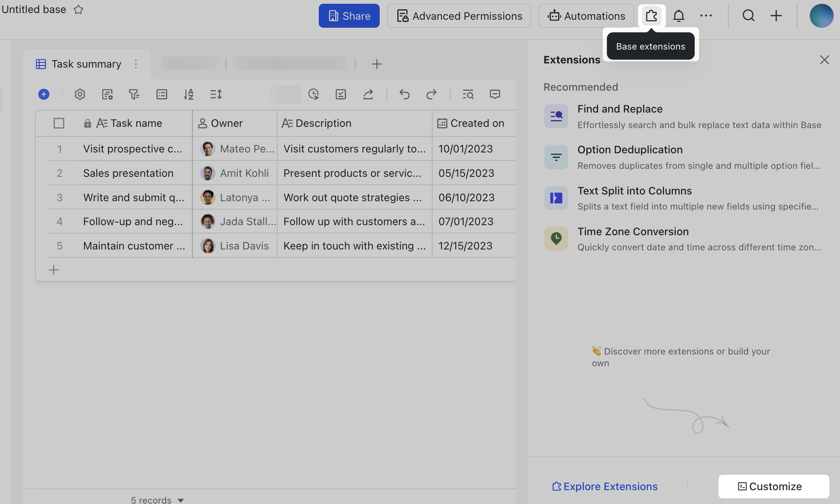The image size is (840, 504).
Task: Open the row height adjustment icon
Action: (x=215, y=94)
